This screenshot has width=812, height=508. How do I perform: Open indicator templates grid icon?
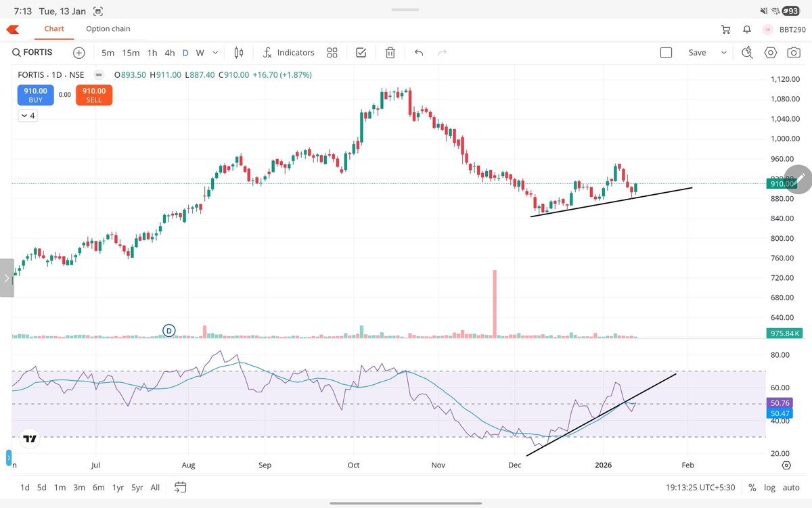(332, 53)
